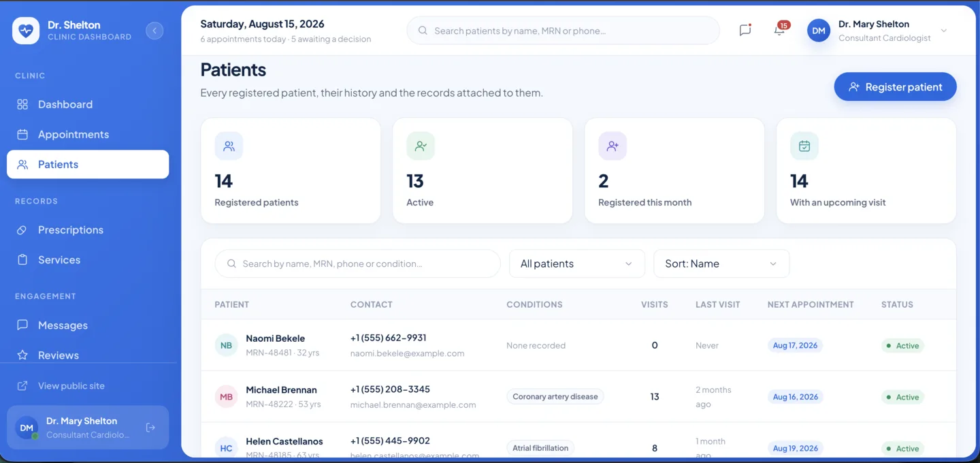Click the Prescriptions pill icon in sidebar
Image resolution: width=980 pixels, height=463 pixels.
tap(22, 230)
